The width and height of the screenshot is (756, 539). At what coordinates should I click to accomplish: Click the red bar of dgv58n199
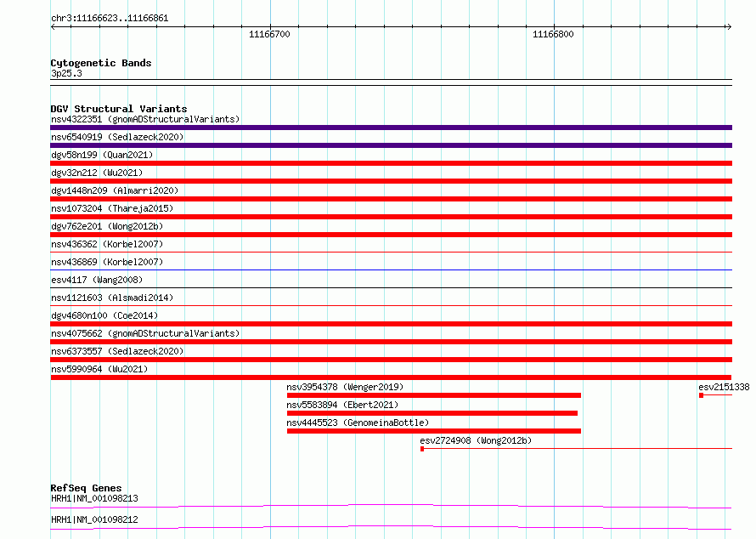pyautogui.click(x=391, y=163)
